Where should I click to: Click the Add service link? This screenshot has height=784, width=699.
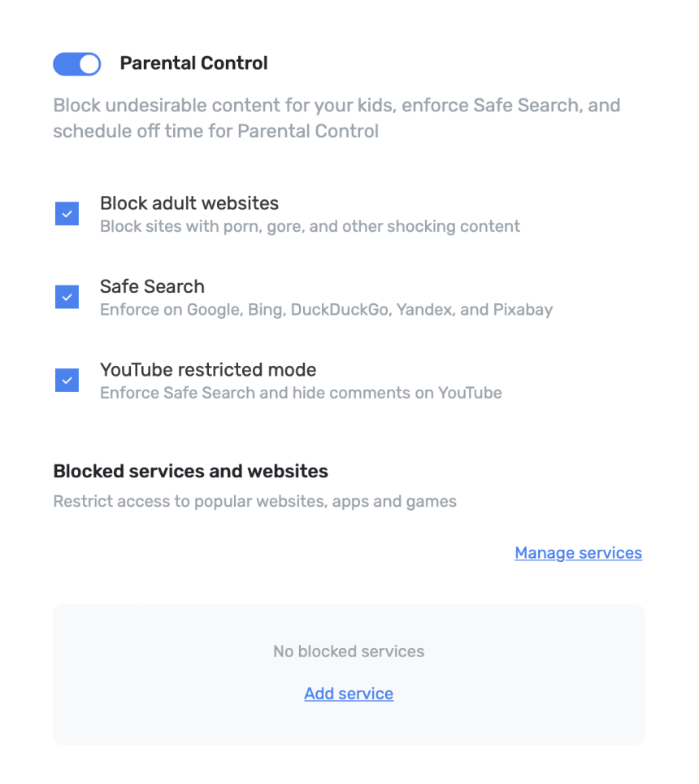coord(349,694)
